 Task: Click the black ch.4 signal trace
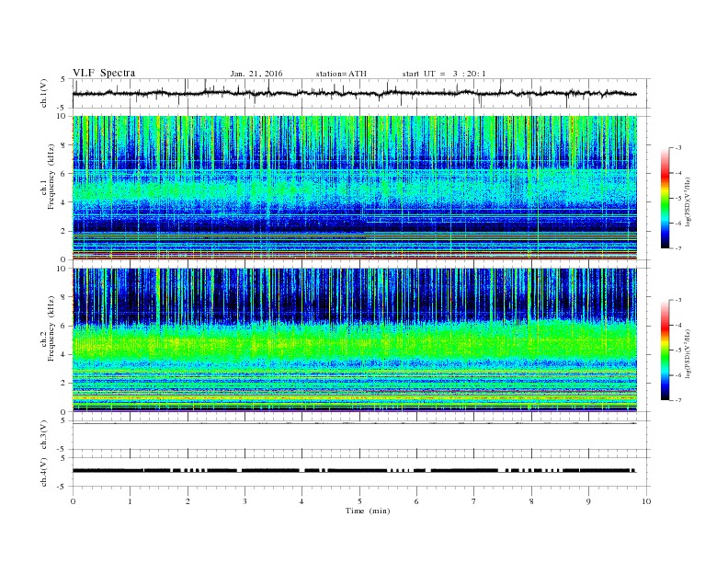pos(354,471)
